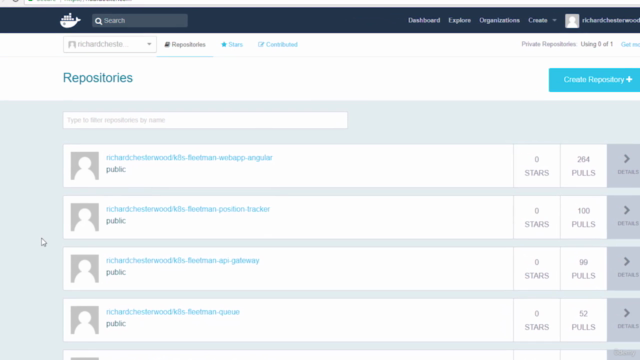Click the 264 PULLS count
640x360 pixels.
[583, 166]
